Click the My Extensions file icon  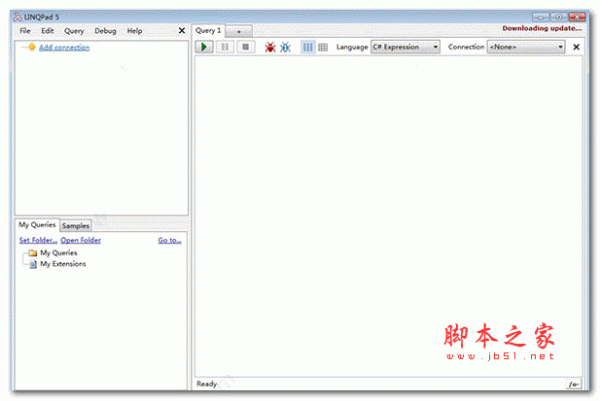tap(33, 264)
